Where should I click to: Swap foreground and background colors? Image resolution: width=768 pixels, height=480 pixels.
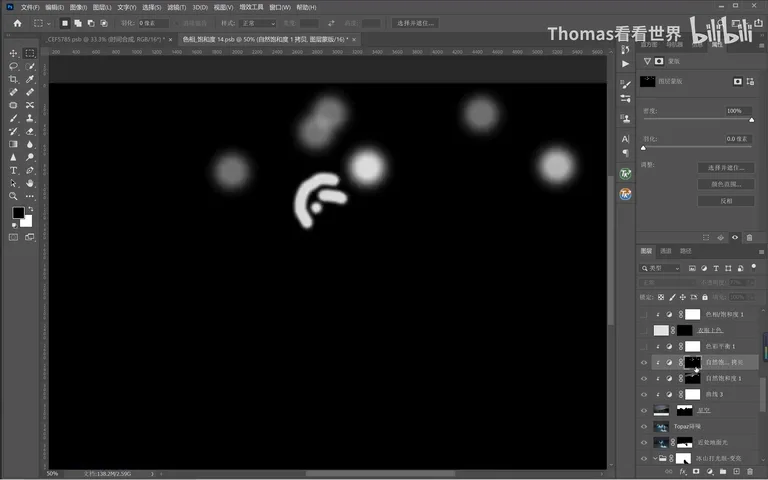pos(30,209)
